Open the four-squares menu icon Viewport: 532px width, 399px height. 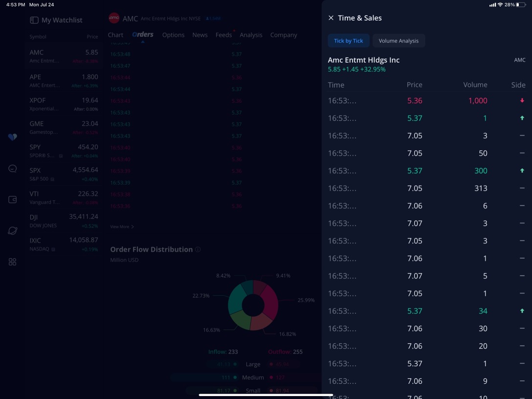coord(13,262)
